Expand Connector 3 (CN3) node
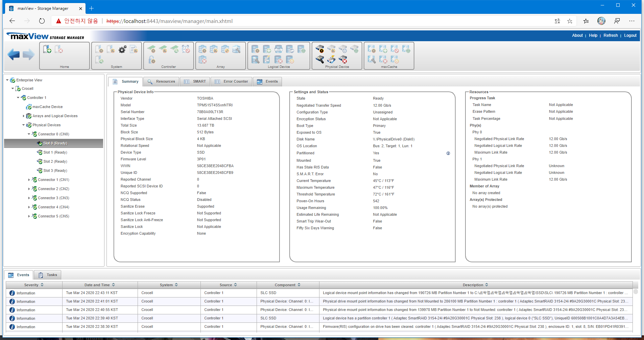Image resolution: width=644 pixels, height=340 pixels. pyautogui.click(x=29, y=198)
